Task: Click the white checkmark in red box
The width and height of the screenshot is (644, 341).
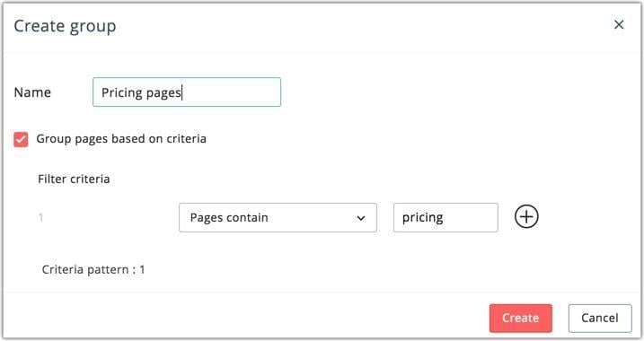Action: (x=21, y=139)
